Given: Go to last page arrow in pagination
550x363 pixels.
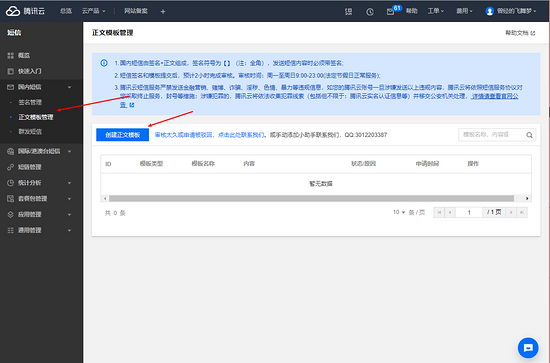Looking at the screenshot, I should pyautogui.click(x=522, y=212).
